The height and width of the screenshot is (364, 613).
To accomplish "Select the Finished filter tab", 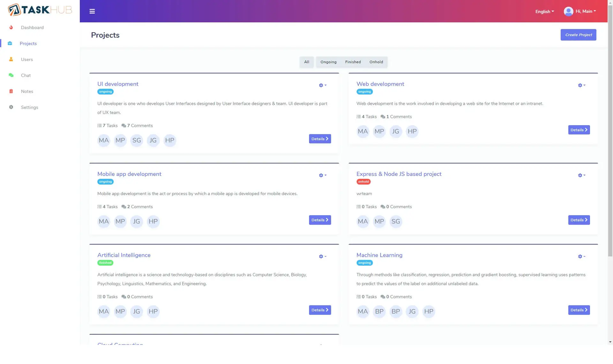I will 353,62.
